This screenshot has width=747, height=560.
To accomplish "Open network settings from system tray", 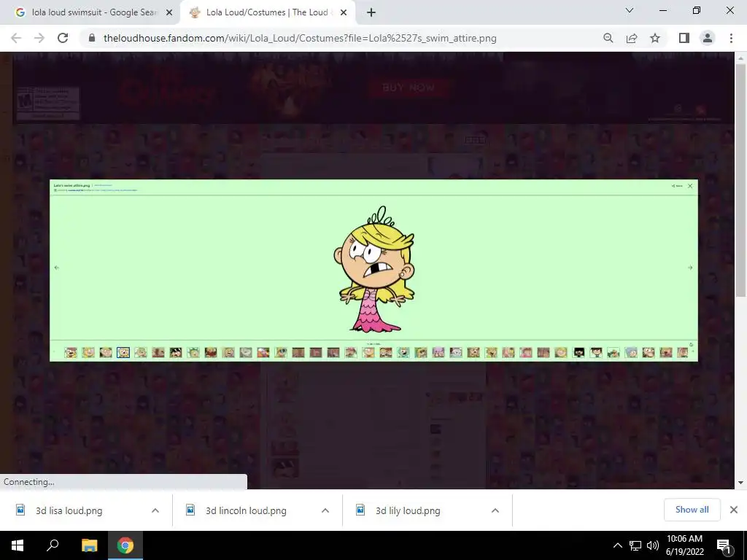I will point(635,545).
